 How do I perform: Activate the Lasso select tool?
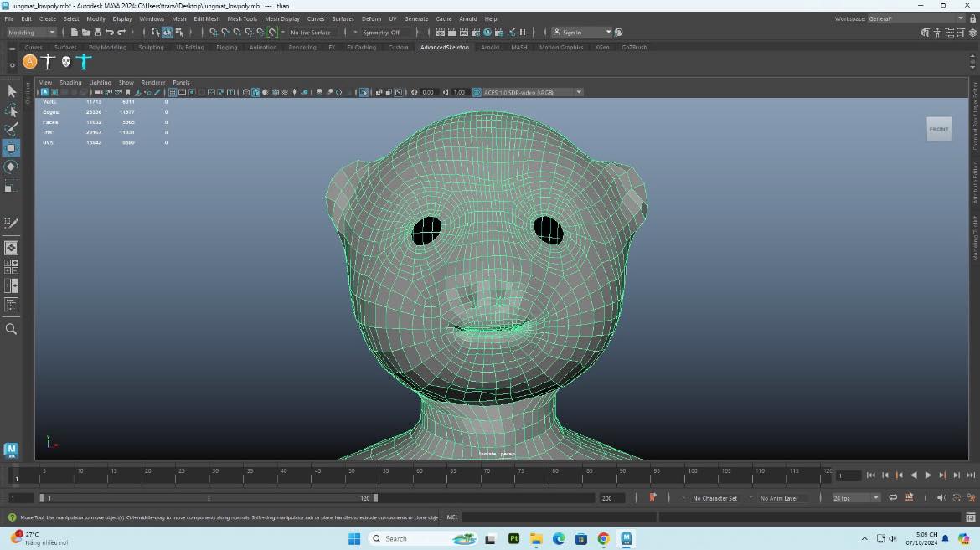point(11,111)
